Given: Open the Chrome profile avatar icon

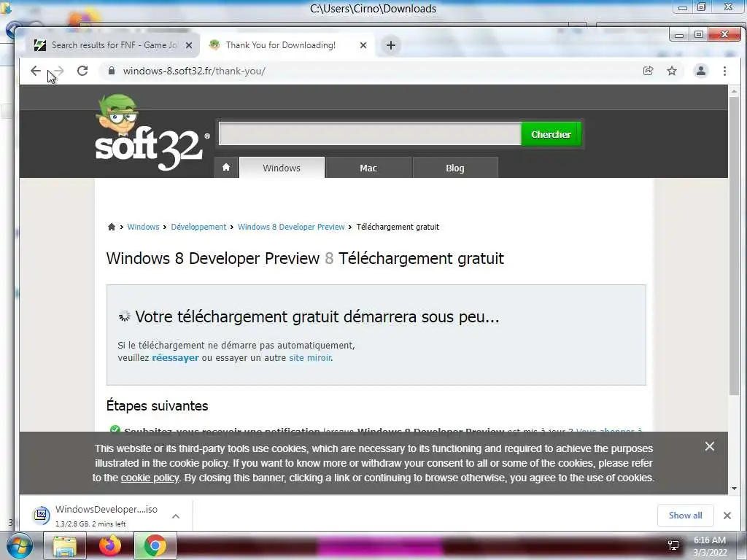Looking at the screenshot, I should pos(701,71).
